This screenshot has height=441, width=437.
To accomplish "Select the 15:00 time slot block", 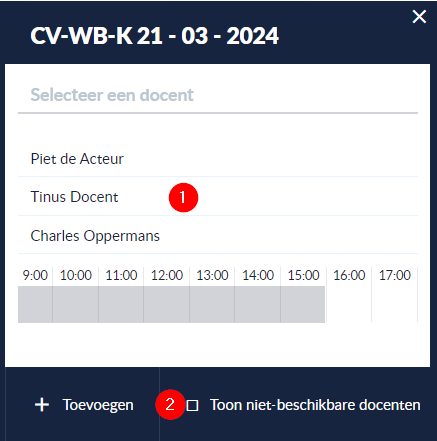I will 303,304.
